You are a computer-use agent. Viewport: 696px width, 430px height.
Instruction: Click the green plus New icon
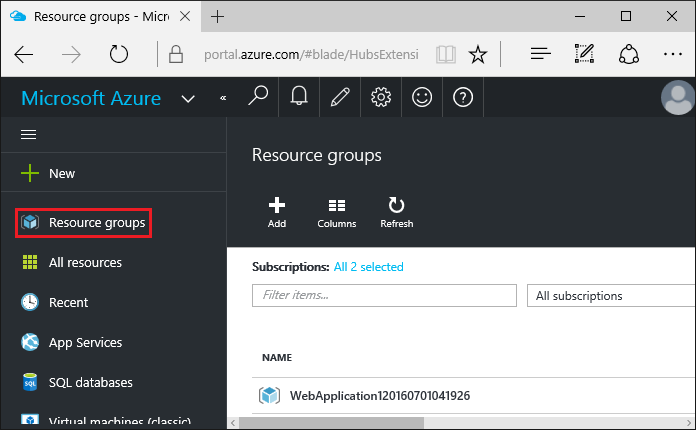click(x=30, y=173)
